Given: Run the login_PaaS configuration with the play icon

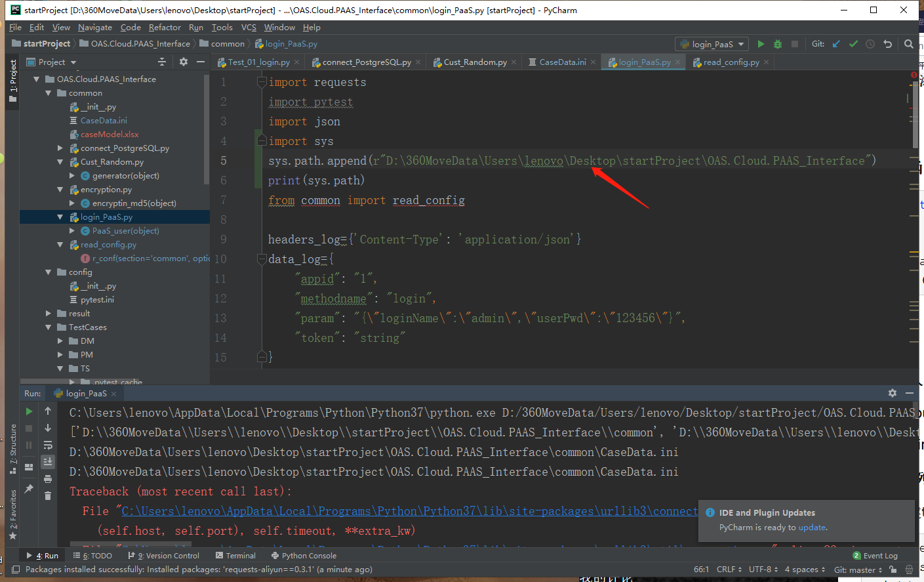Looking at the screenshot, I should (x=761, y=44).
